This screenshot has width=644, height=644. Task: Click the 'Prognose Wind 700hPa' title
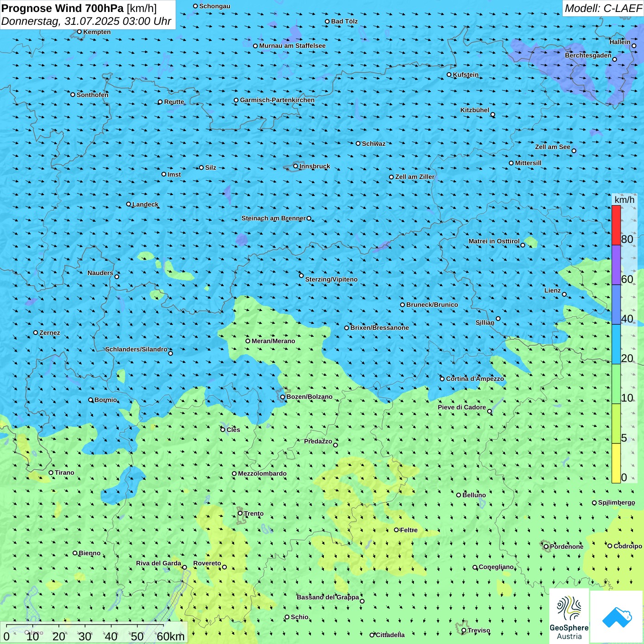[x=63, y=8]
